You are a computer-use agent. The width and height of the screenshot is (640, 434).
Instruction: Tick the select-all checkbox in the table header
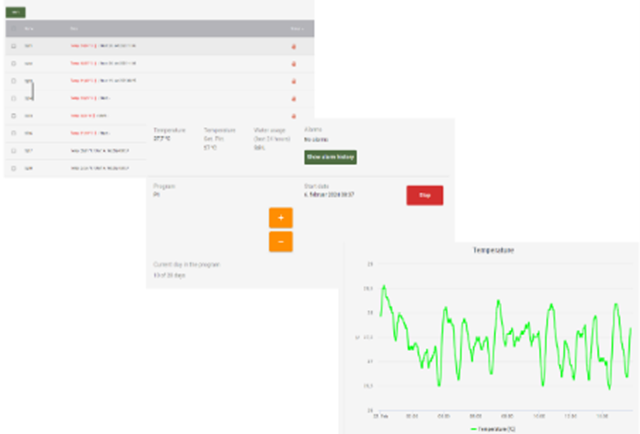[x=13, y=29]
